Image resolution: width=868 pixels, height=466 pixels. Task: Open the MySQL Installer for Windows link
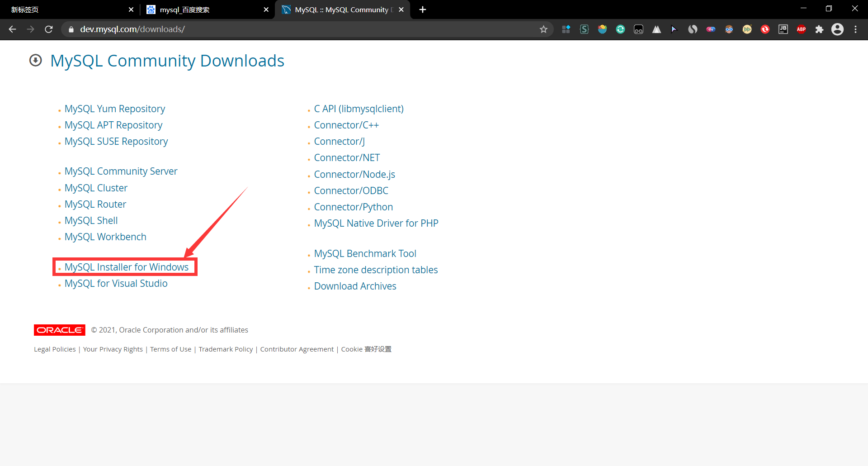(126, 267)
